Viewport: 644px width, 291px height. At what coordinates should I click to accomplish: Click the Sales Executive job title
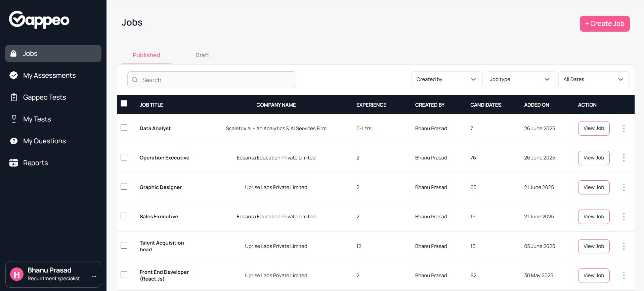coord(159,217)
